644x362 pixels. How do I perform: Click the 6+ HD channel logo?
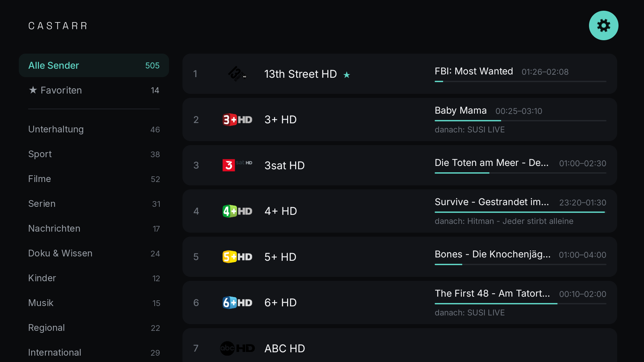click(237, 303)
